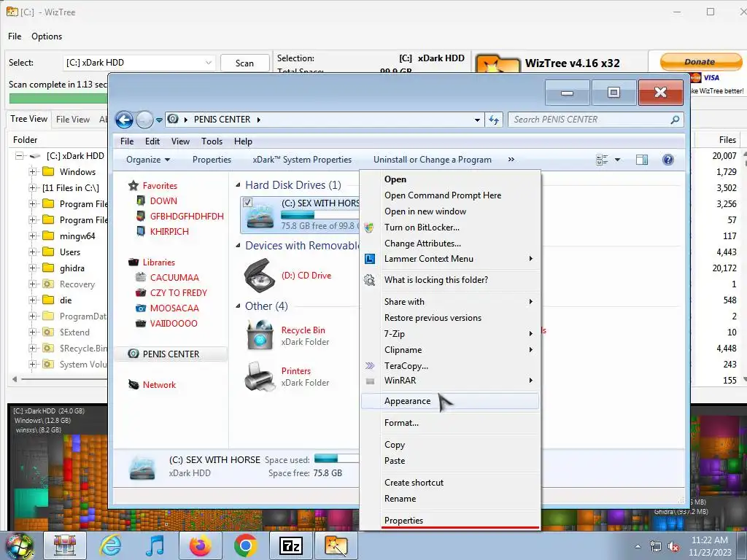747x560 pixels.
Task: Click Turn on BitLocker... entry
Action: (450, 227)
